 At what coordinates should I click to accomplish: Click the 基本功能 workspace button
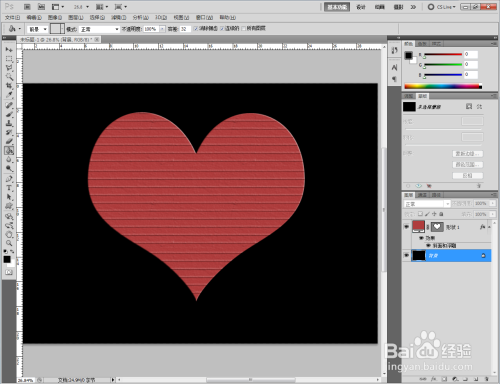tap(337, 7)
